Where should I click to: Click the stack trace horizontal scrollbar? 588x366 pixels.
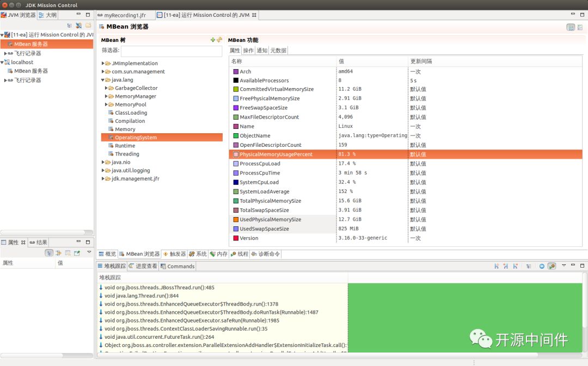tap(317, 355)
